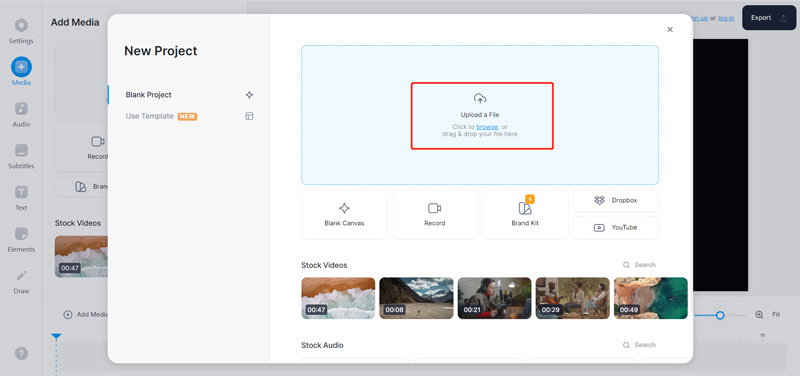Search Stock Audio field

click(x=639, y=345)
